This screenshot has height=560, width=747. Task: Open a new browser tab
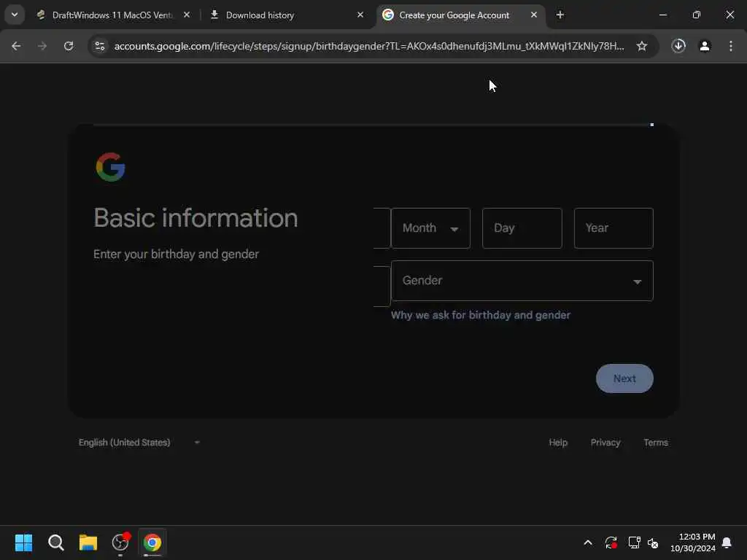560,15
